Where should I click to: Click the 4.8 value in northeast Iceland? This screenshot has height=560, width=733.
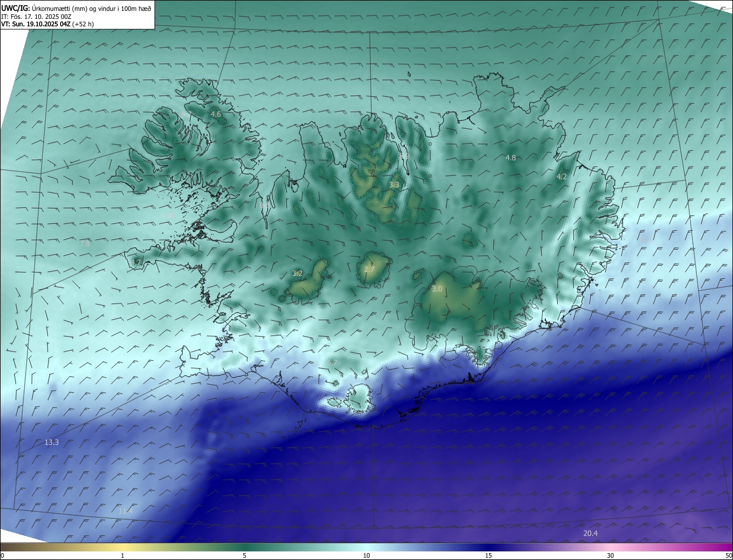(511, 157)
